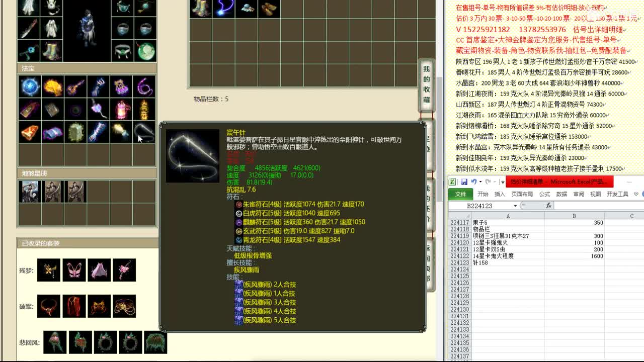Click the golden pagoda treasure icon
This screenshot has height=362, width=644.
[x=145, y=109]
